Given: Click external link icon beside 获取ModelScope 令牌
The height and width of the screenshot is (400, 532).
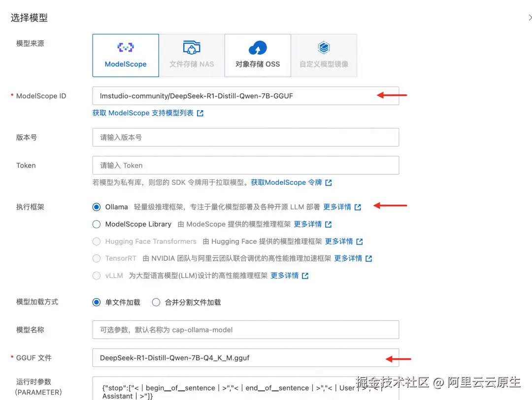Looking at the screenshot, I should pos(329,183).
